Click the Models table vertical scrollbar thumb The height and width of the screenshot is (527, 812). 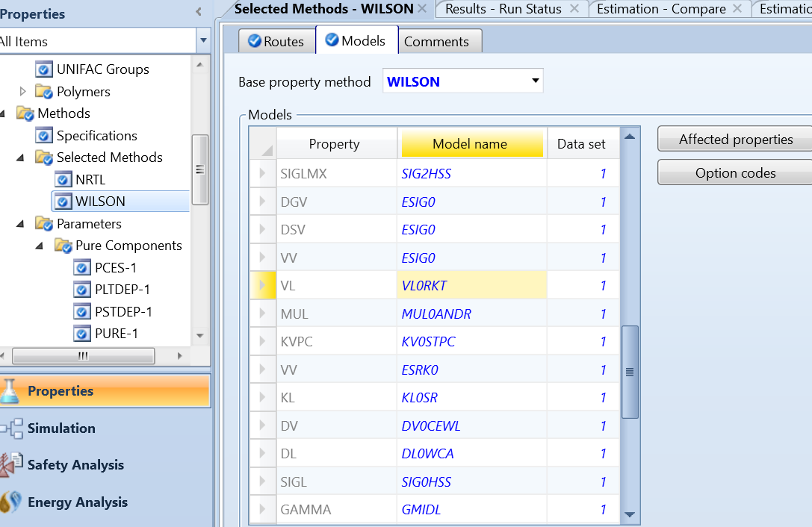[x=630, y=372]
